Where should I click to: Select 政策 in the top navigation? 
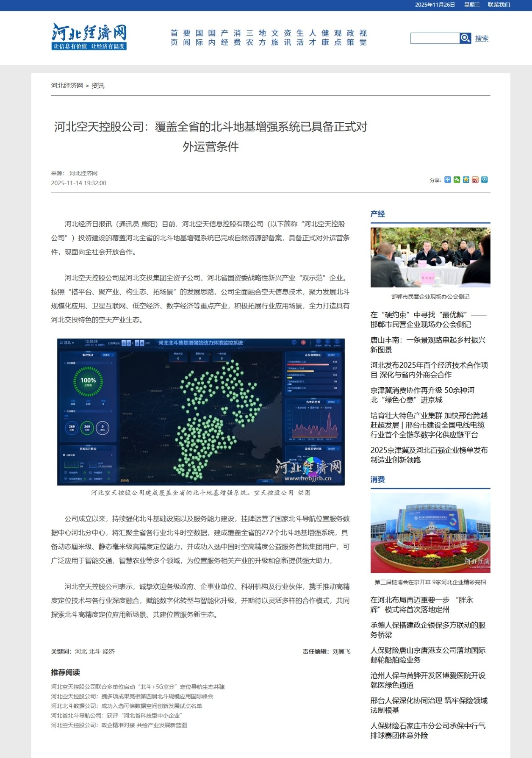[350, 38]
